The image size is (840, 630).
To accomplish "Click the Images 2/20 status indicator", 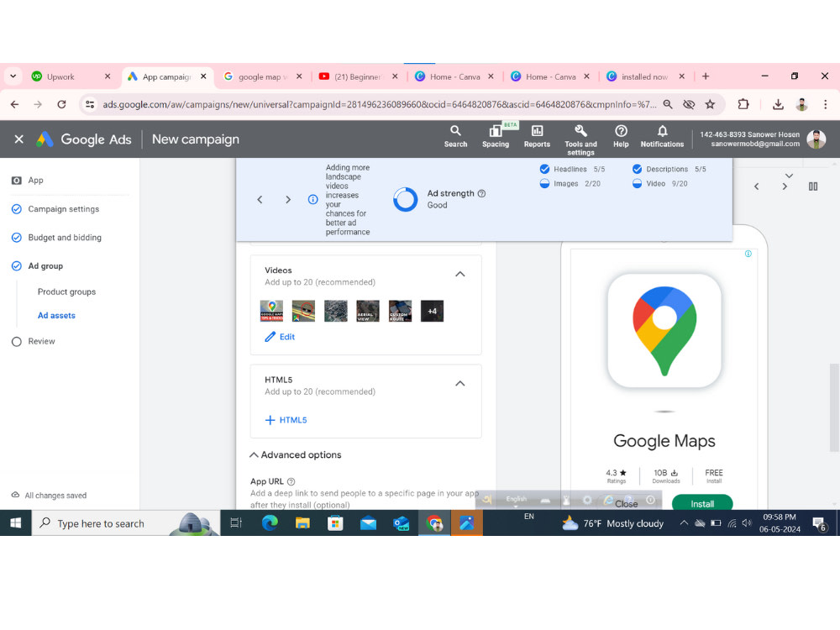I will (x=544, y=184).
